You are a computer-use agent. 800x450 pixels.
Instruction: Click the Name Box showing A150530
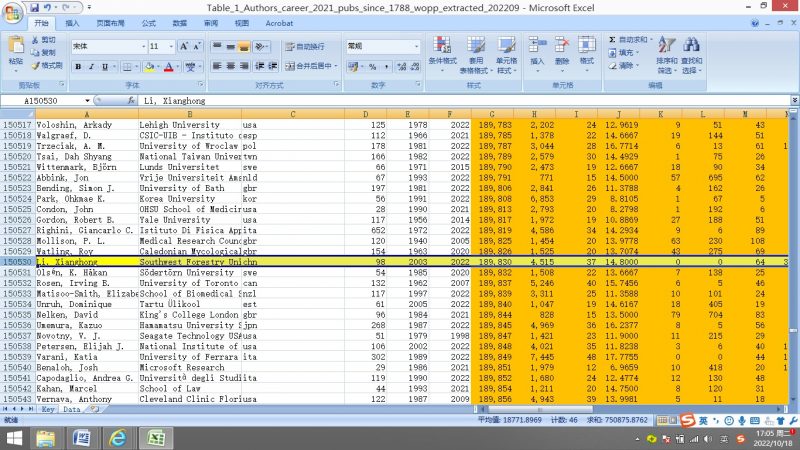tap(45, 101)
